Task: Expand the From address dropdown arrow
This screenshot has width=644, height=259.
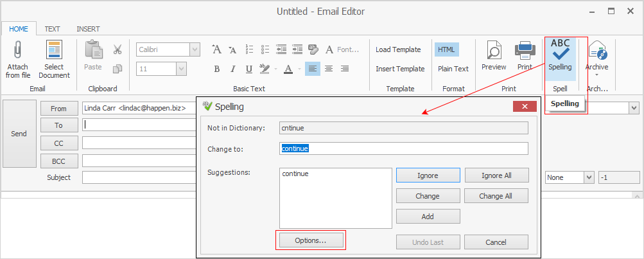Action: click(x=634, y=108)
